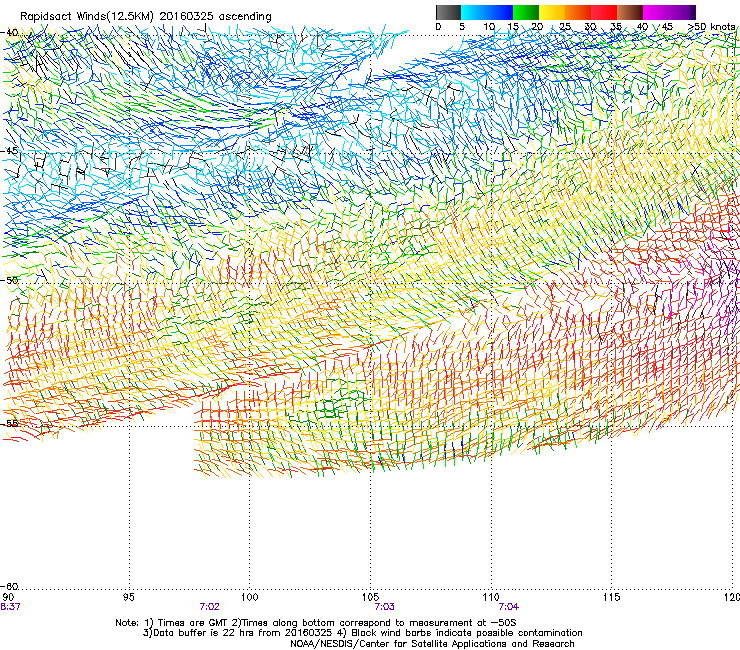Click the '>50 knots' legend label
This screenshot has height=650, width=740.
(712, 26)
